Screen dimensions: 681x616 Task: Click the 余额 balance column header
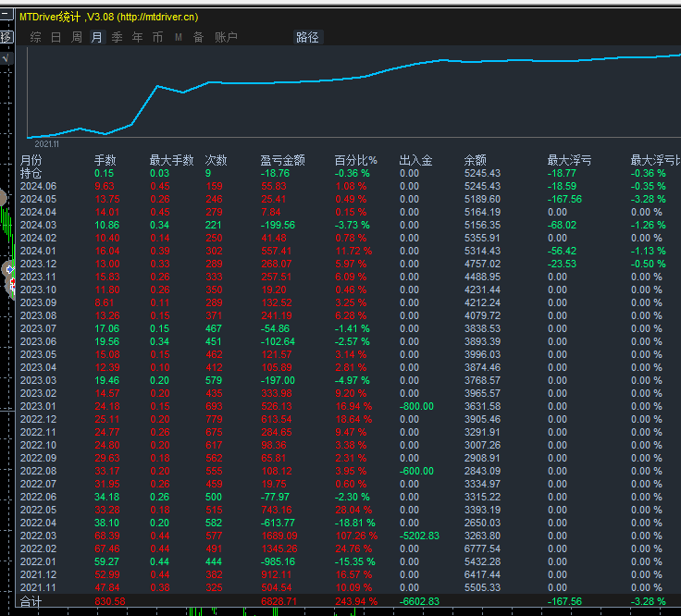tap(475, 160)
